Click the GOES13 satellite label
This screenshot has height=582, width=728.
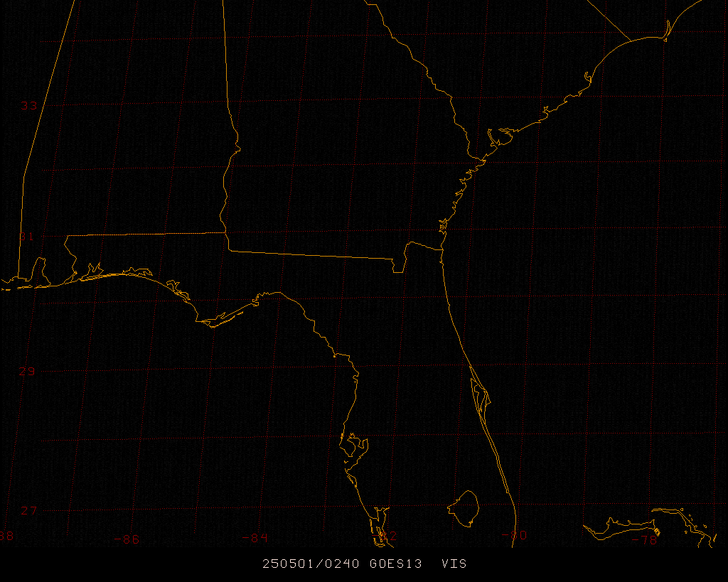pyautogui.click(x=396, y=564)
